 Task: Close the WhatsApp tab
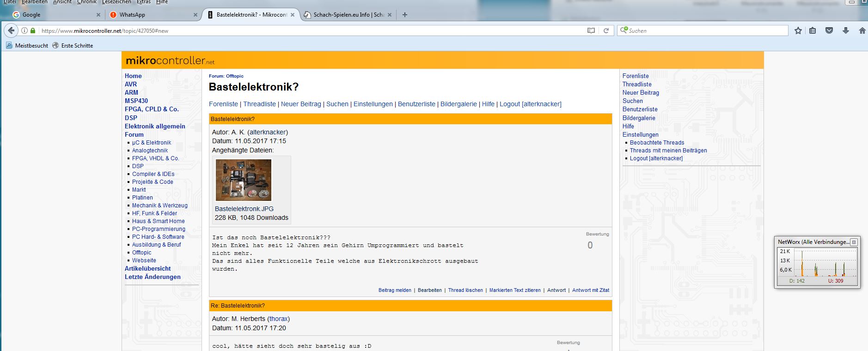coord(195,15)
